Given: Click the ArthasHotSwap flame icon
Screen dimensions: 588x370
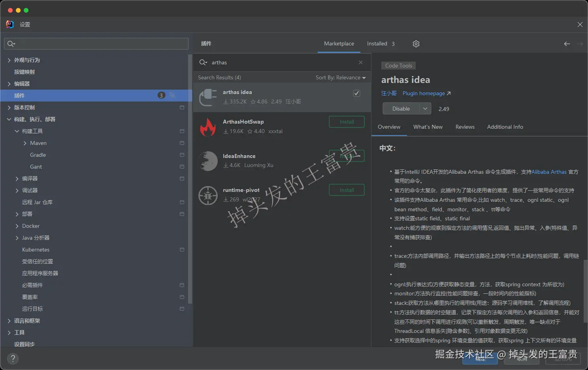Looking at the screenshot, I should click(208, 127).
